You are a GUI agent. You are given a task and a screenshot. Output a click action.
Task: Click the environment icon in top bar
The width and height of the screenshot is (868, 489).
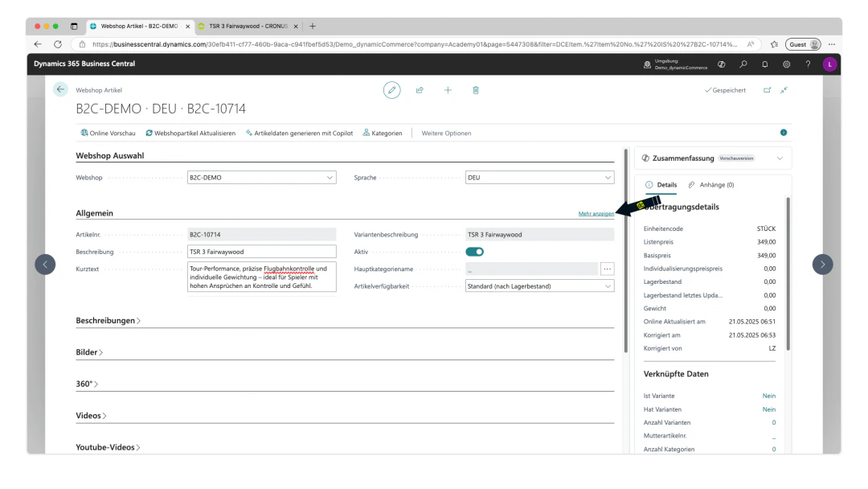(647, 64)
